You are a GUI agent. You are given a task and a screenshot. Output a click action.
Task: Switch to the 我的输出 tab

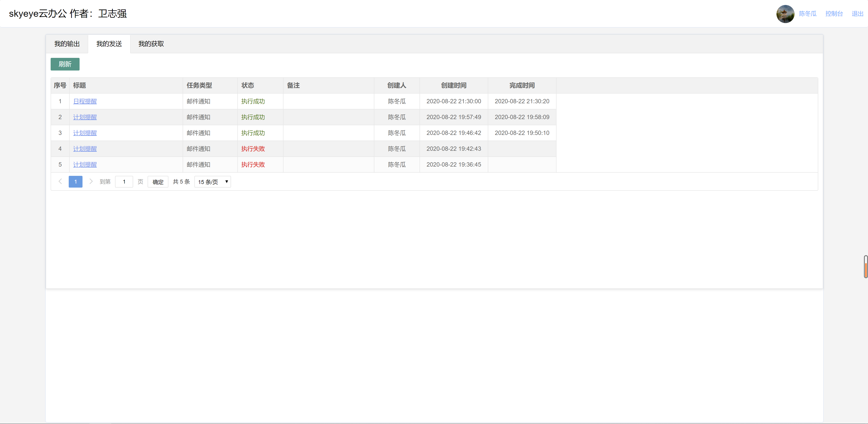click(x=67, y=43)
